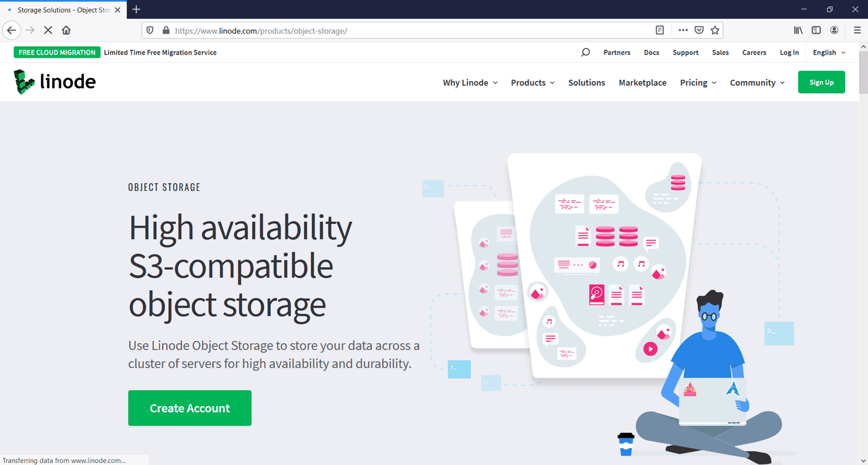
Task: Open the Marketplace nav item
Action: click(642, 82)
